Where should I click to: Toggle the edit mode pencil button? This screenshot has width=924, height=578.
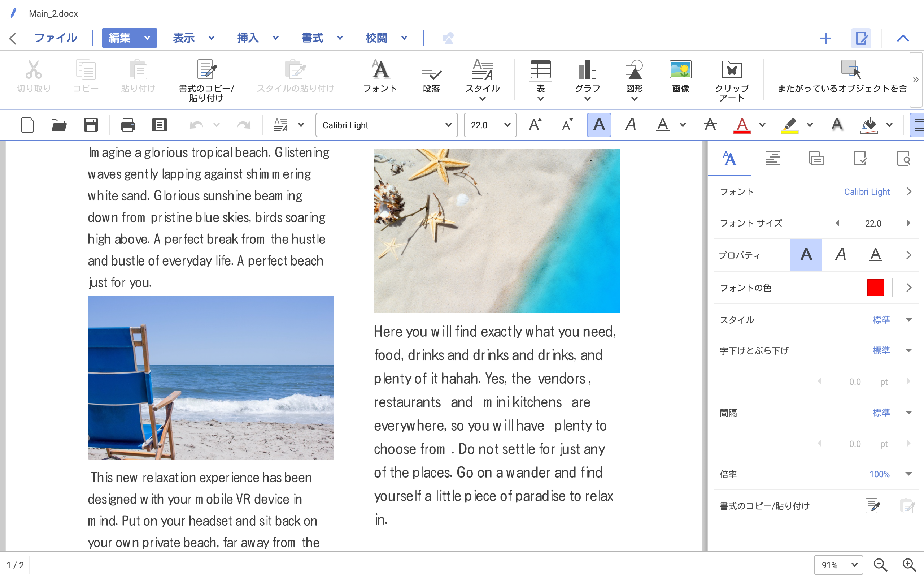pyautogui.click(x=861, y=38)
